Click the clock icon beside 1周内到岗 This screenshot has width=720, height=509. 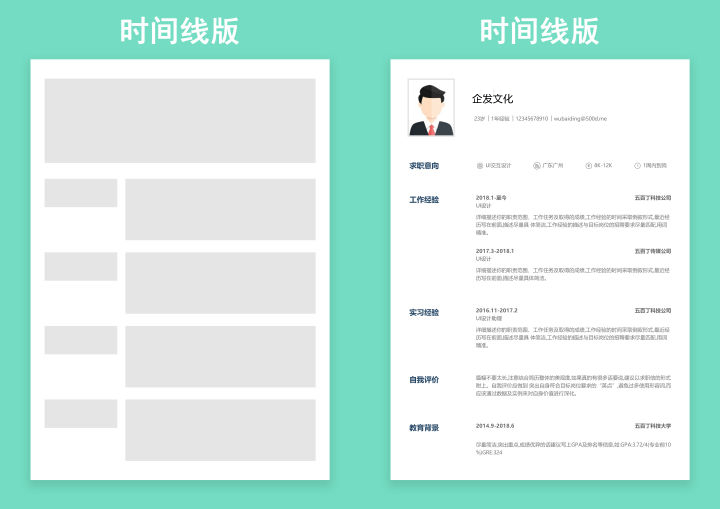click(637, 166)
